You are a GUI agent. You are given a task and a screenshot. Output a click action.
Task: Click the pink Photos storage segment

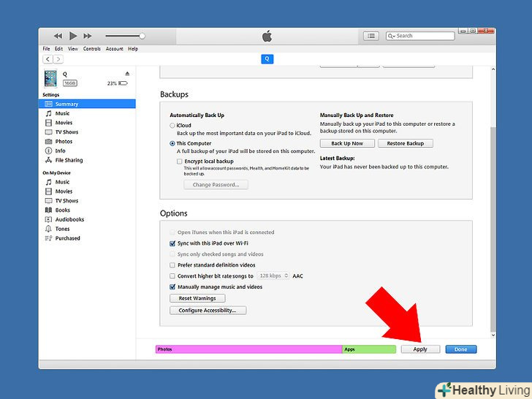[x=248, y=349]
